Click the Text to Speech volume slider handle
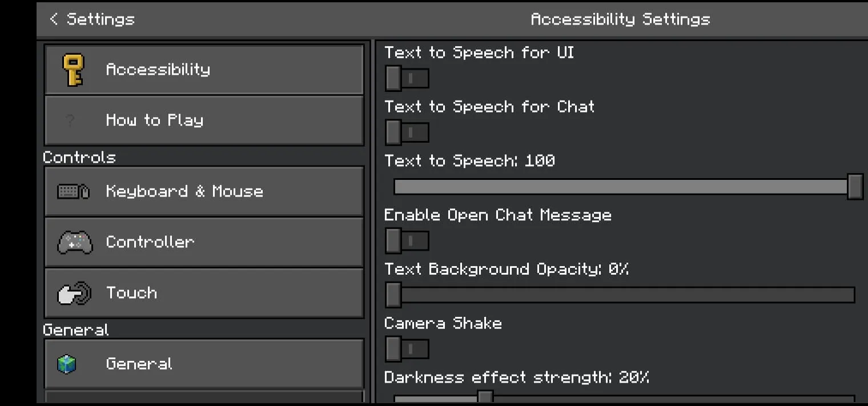Viewport: 868px width, 406px height. point(855,187)
